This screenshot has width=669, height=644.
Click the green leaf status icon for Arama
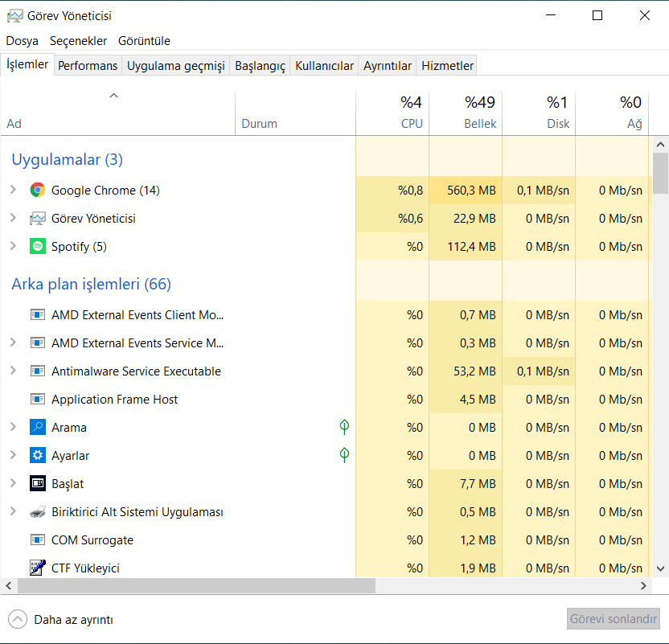[x=344, y=427]
